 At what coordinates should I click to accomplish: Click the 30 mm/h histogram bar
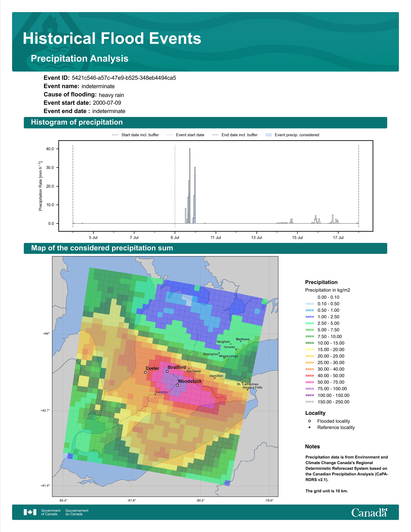pyautogui.click(x=195, y=195)
